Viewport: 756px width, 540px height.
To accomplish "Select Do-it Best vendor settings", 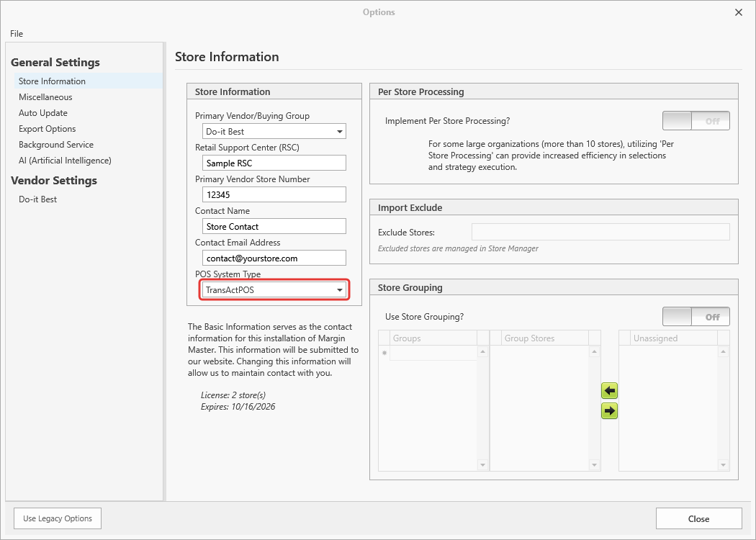I will point(37,199).
